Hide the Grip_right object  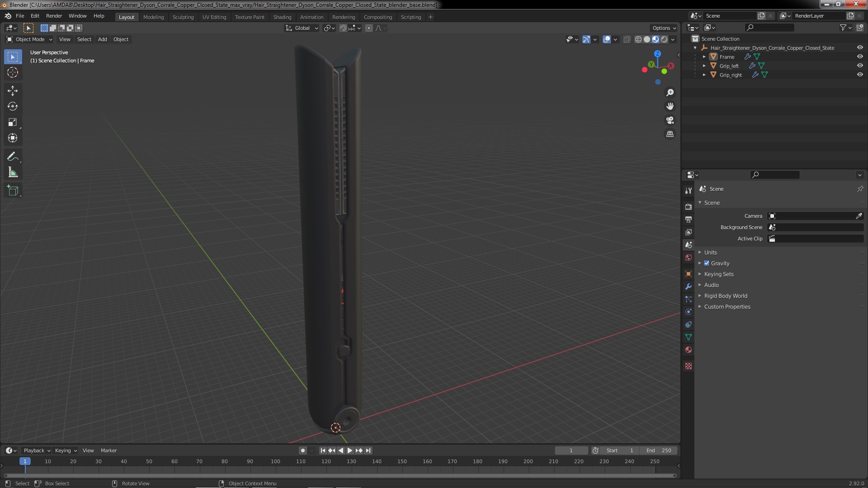click(860, 75)
